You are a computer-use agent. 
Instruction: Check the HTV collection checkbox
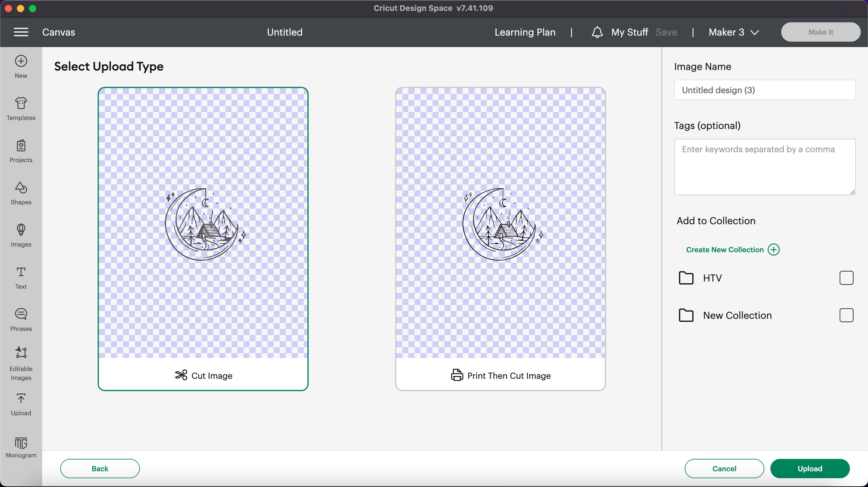click(x=846, y=278)
